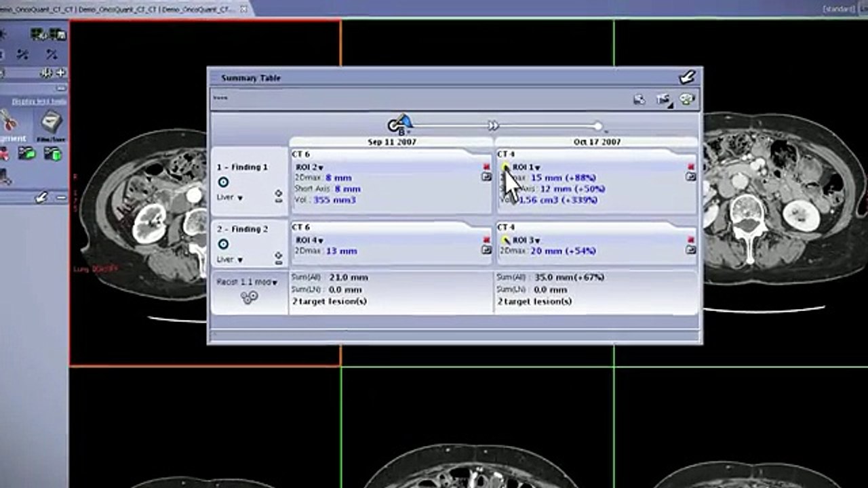This screenshot has width=868, height=488.
Task: Click the color palette icon in Summary Table
Action: [x=687, y=100]
